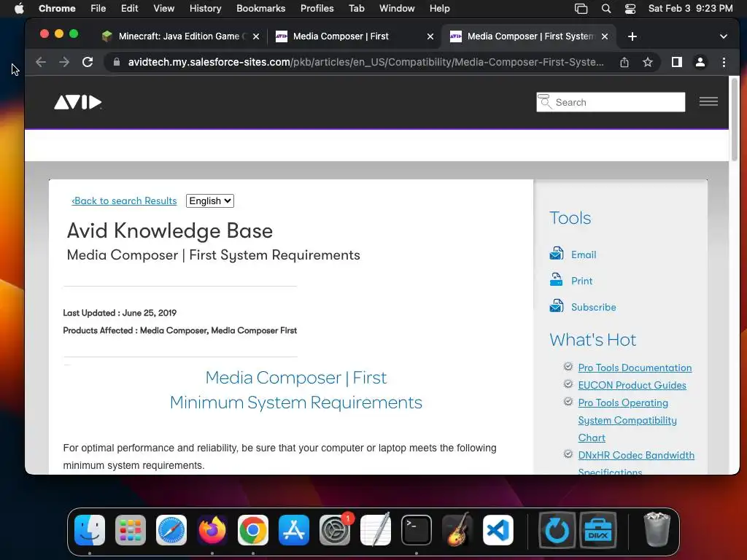Open the Trash in the Dock
Image resolution: width=747 pixels, height=560 pixels.
657,530
